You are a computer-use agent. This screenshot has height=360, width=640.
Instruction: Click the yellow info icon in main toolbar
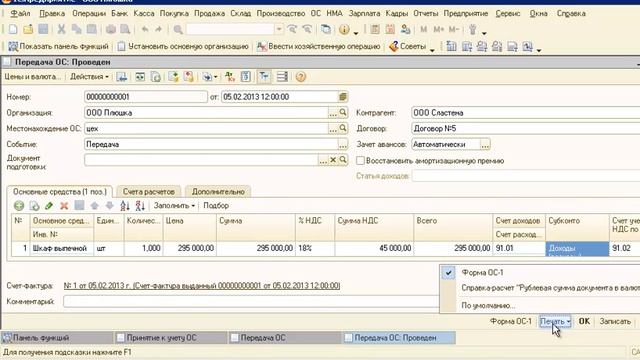344,29
